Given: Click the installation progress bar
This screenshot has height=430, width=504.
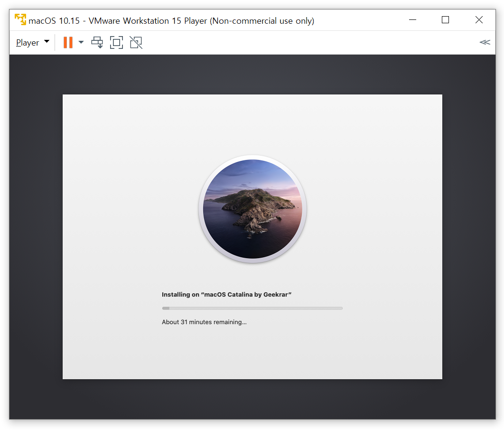Looking at the screenshot, I should (252, 308).
